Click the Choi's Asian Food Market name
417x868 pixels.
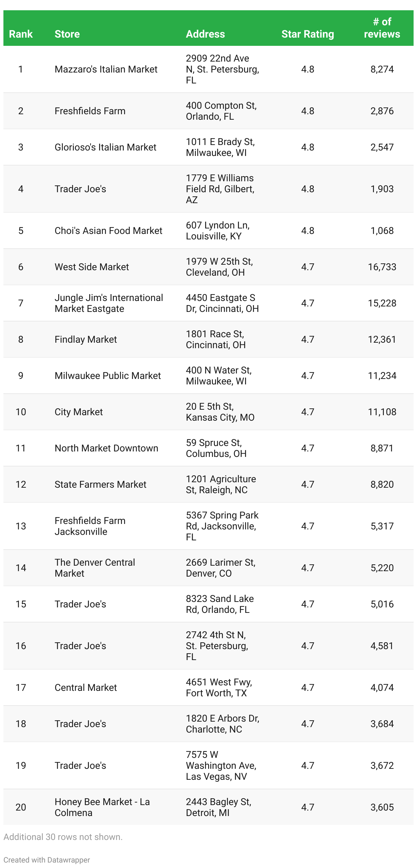point(108,231)
